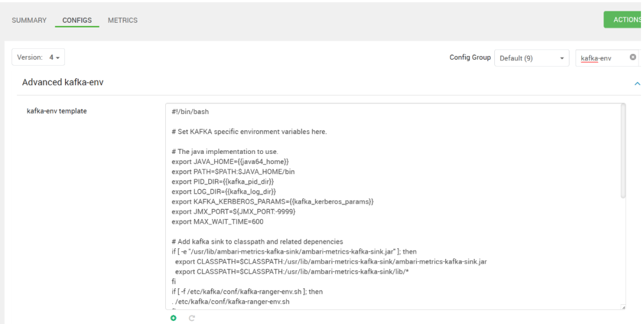Clear the kafka-env filter text

pyautogui.click(x=633, y=57)
